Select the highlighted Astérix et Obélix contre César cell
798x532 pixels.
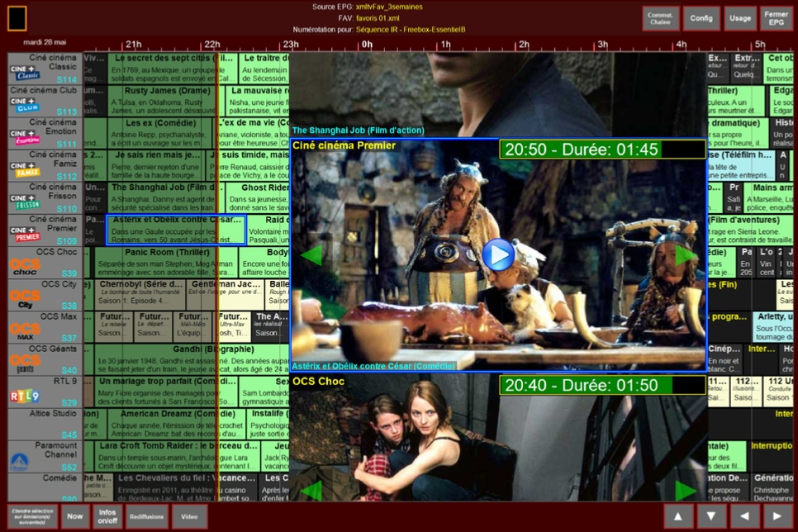coord(176,230)
